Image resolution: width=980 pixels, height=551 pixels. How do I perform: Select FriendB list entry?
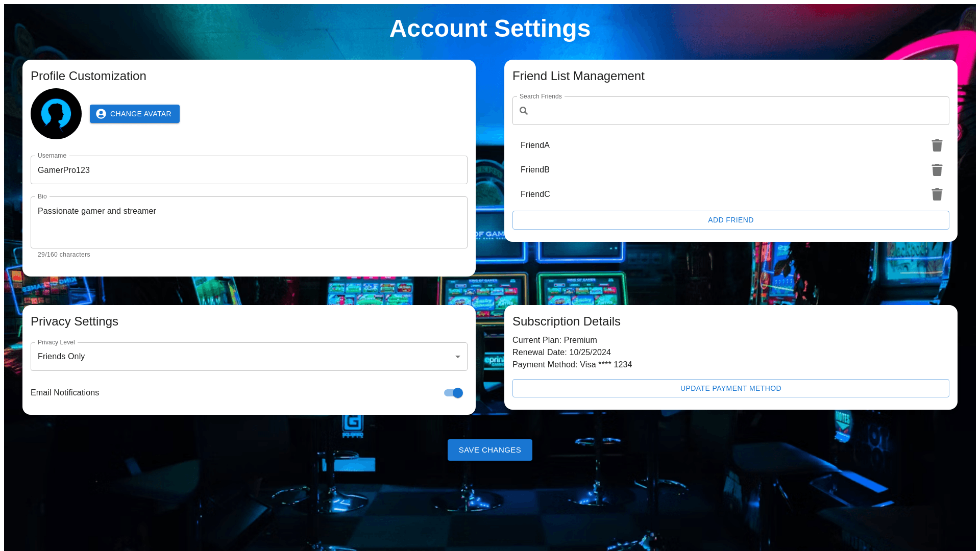tap(535, 170)
